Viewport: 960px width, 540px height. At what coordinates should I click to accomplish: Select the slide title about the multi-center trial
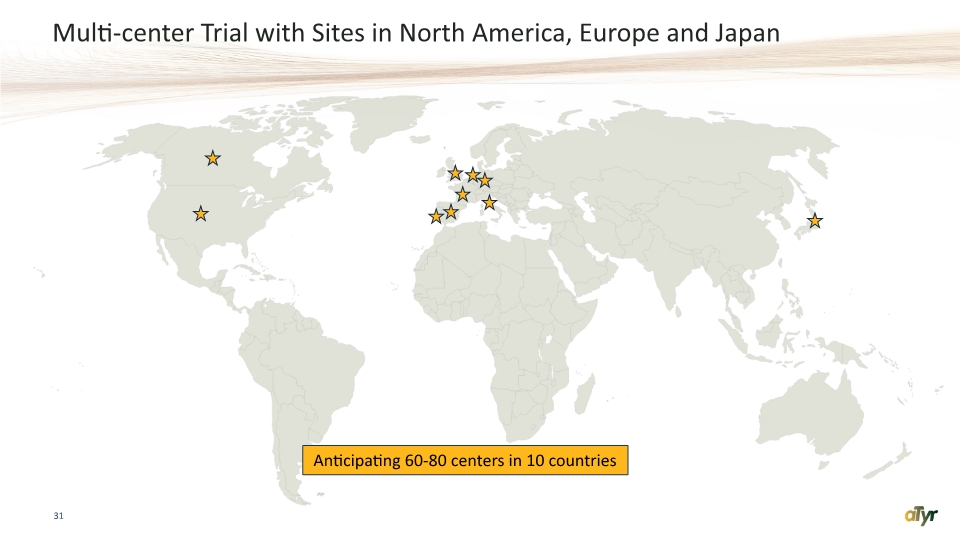coord(416,33)
